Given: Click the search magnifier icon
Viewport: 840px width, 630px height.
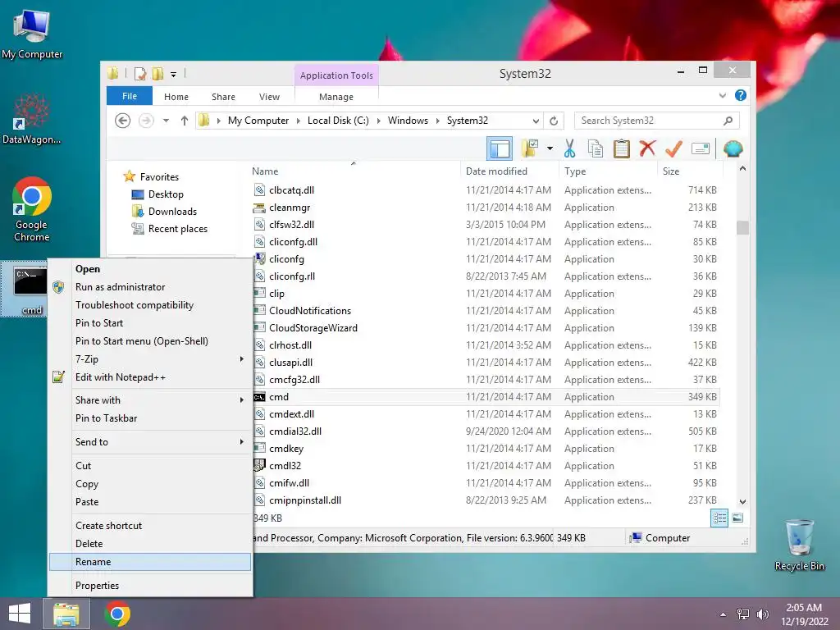Looking at the screenshot, I should coord(728,121).
